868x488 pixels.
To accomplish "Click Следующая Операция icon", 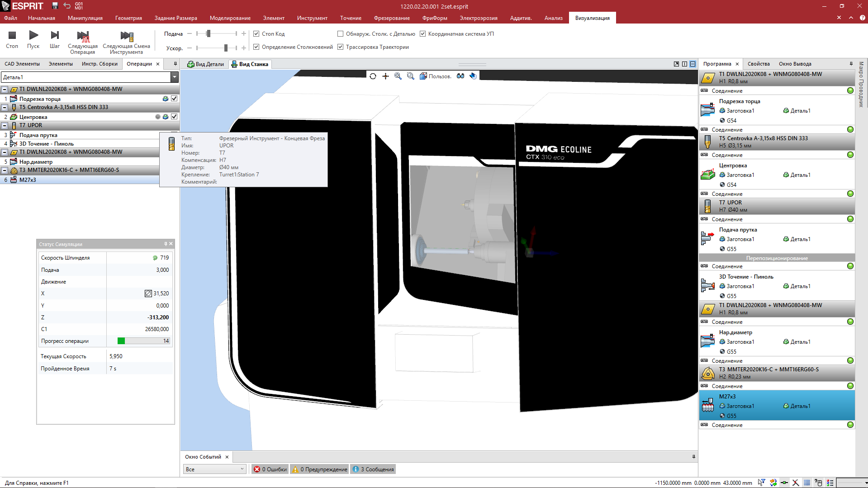I will click(x=83, y=36).
